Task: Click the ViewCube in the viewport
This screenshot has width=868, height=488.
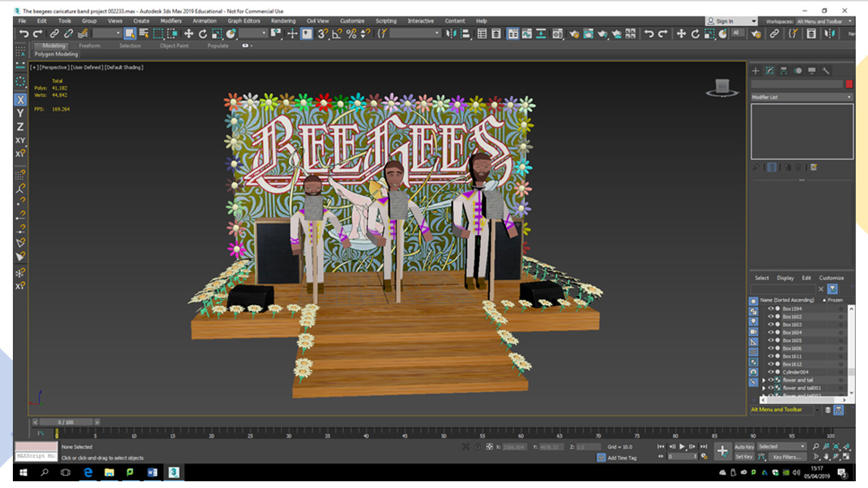Action: 722,87
